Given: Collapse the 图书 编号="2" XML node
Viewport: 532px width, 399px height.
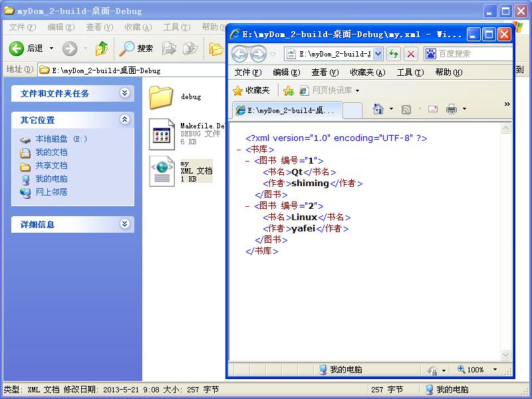Looking at the screenshot, I should [247, 206].
